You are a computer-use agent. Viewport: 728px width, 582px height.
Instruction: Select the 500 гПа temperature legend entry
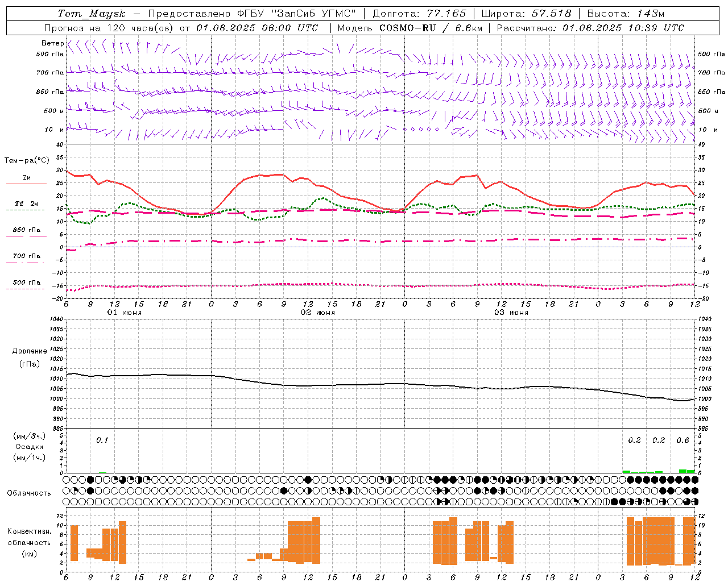(x=27, y=282)
